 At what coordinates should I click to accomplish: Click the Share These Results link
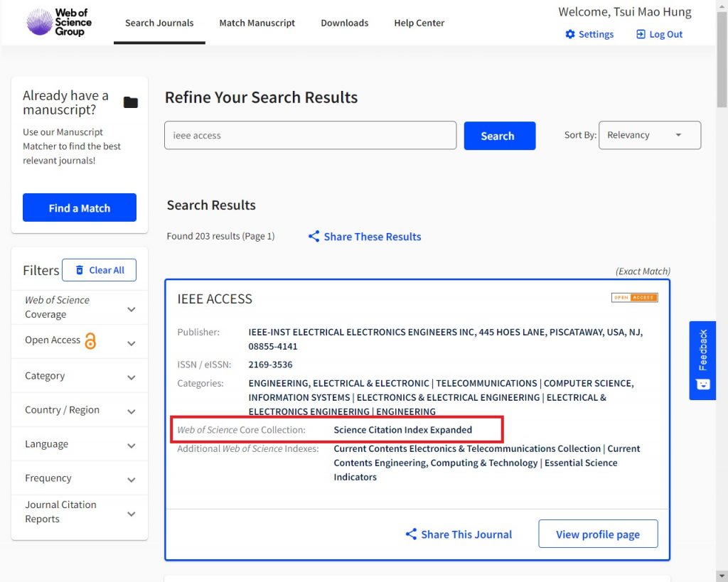[x=365, y=236]
